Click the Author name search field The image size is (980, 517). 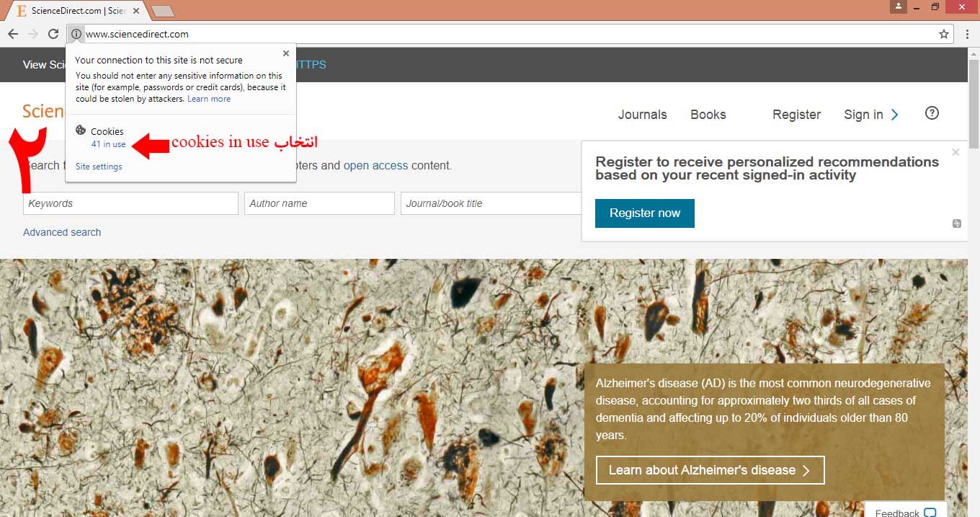319,203
